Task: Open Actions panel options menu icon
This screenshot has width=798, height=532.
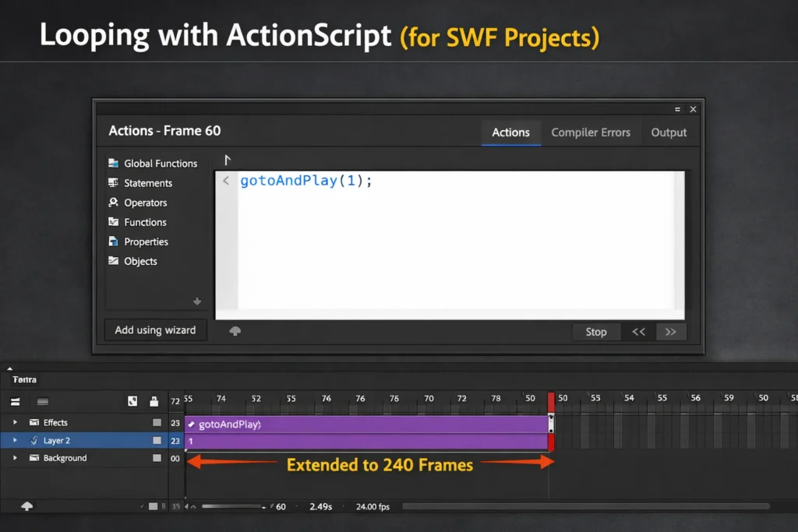Action: pyautogui.click(x=677, y=109)
